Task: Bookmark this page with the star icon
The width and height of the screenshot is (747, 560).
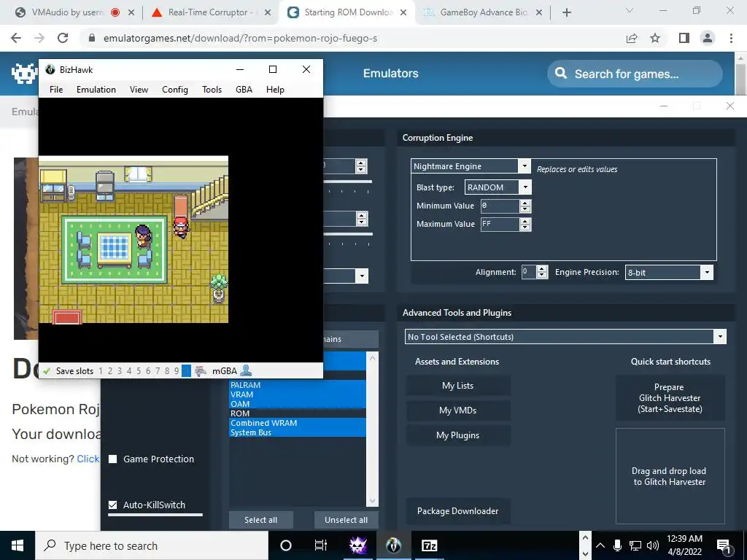Action: [x=655, y=38]
